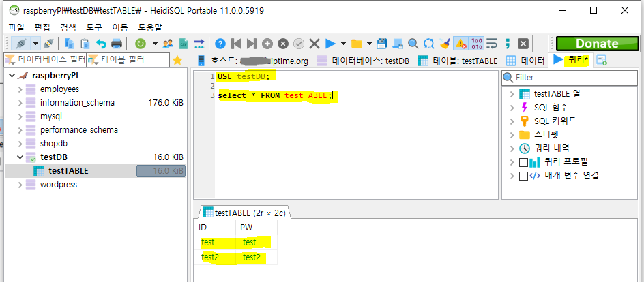Click the helper Filter search field

point(569,78)
